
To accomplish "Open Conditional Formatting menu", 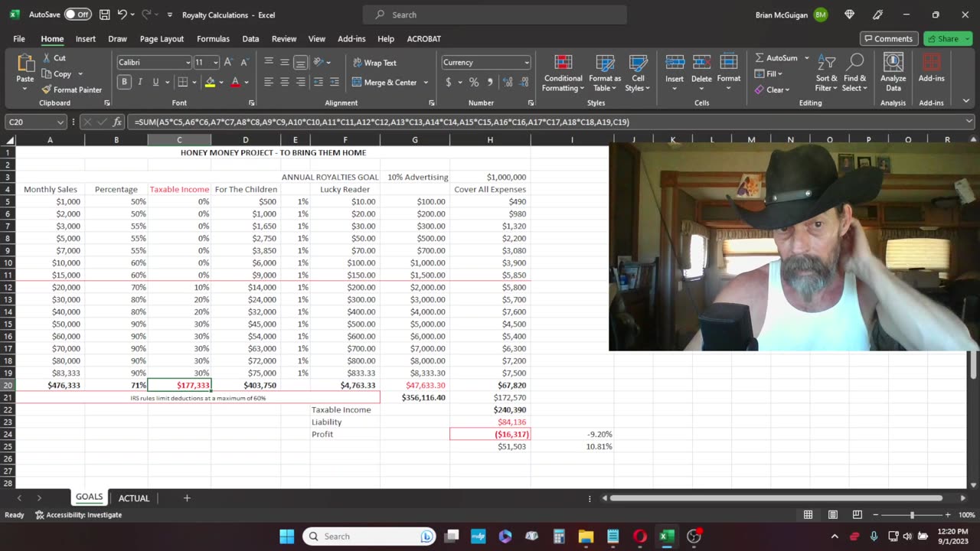I will pos(563,73).
